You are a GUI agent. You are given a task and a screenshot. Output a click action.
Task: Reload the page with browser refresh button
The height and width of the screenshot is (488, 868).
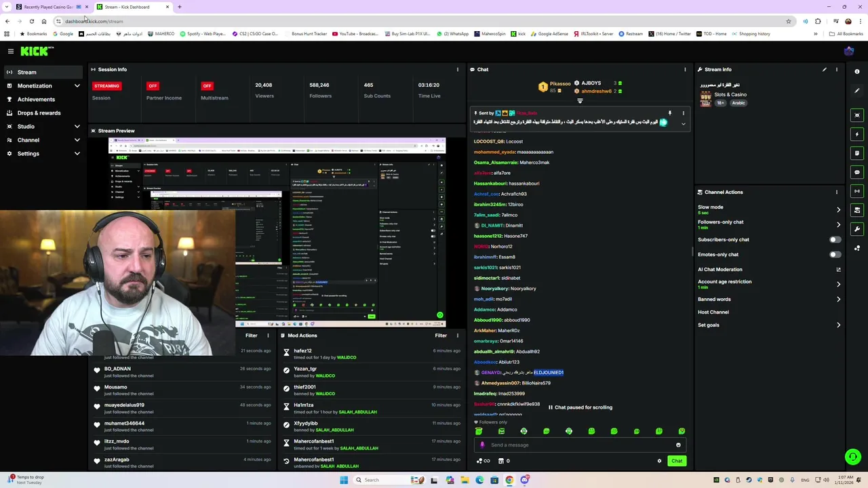(31, 21)
